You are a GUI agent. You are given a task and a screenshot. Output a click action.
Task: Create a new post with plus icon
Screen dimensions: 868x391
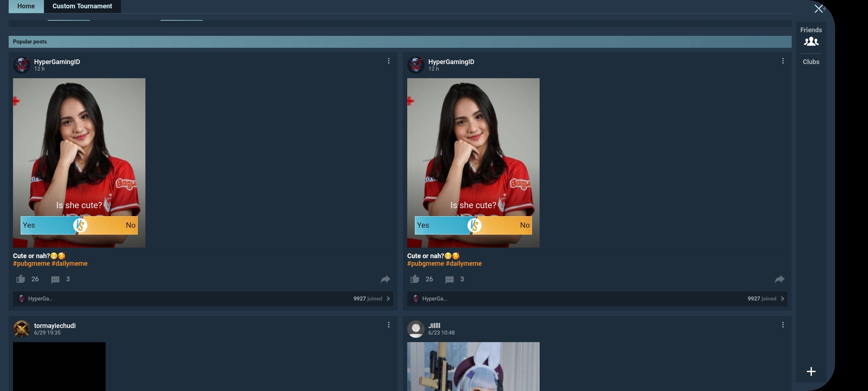[811, 371]
